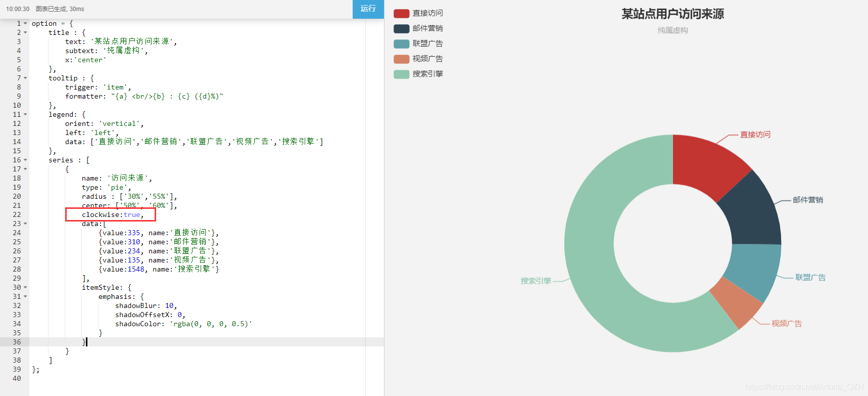Click the 直接访问 pie chart label
Image resolution: width=868 pixels, height=396 pixels.
pos(755,135)
